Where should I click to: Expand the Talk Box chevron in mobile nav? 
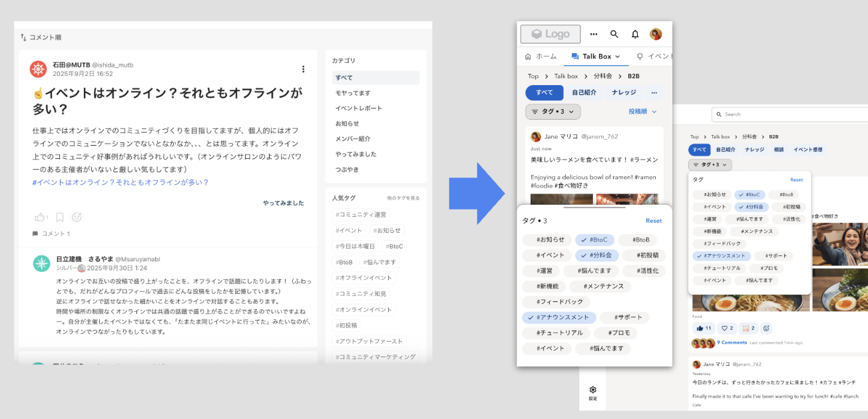tap(618, 57)
